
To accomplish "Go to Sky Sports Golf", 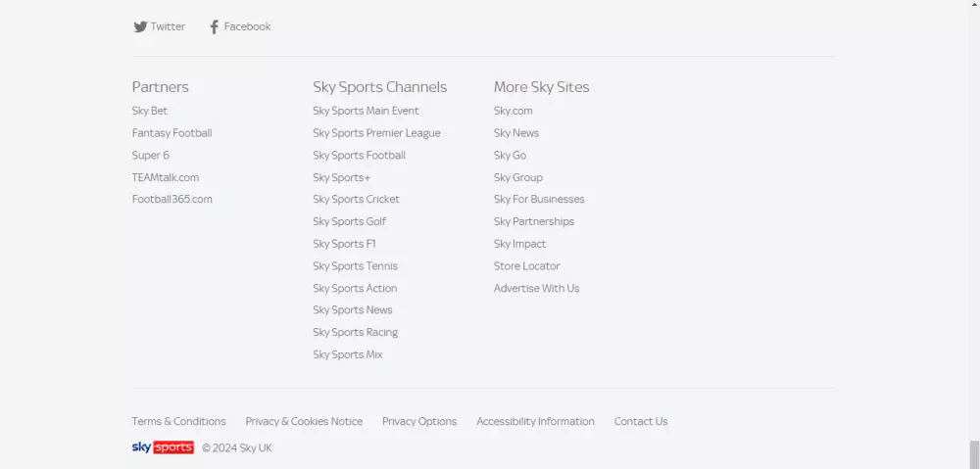I will pos(350,221).
